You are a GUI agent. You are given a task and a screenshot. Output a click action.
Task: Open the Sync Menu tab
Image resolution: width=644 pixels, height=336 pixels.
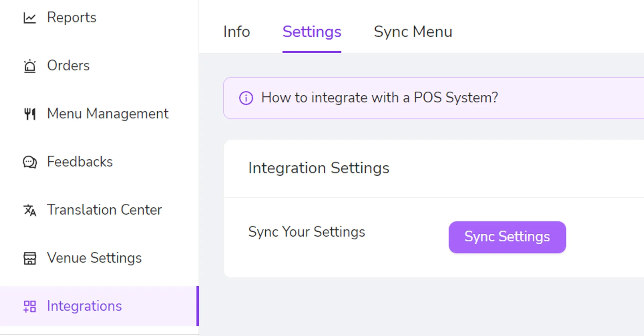point(413,32)
